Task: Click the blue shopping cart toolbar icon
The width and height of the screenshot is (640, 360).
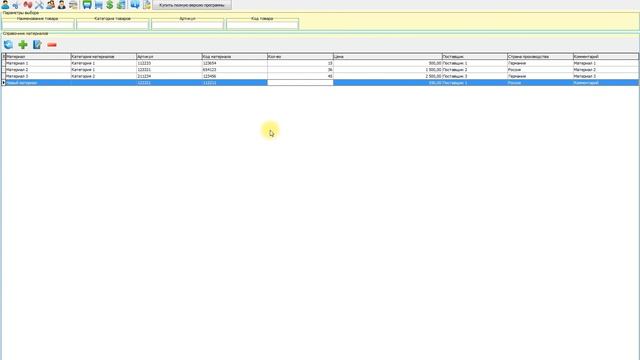Action: pyautogui.click(x=98, y=4)
